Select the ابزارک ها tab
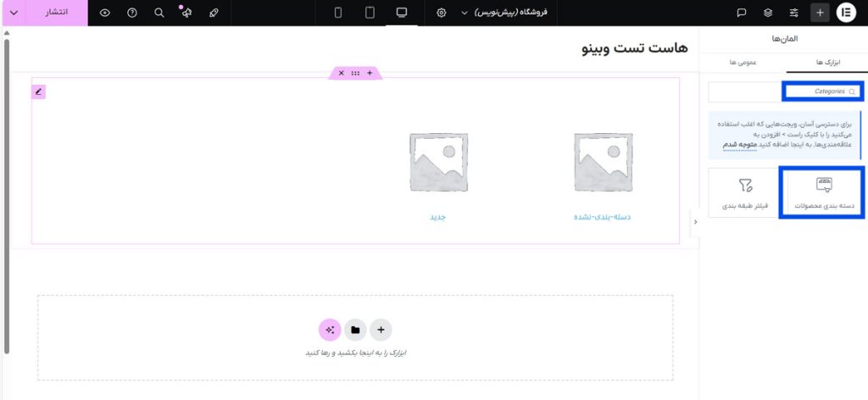 tap(826, 62)
